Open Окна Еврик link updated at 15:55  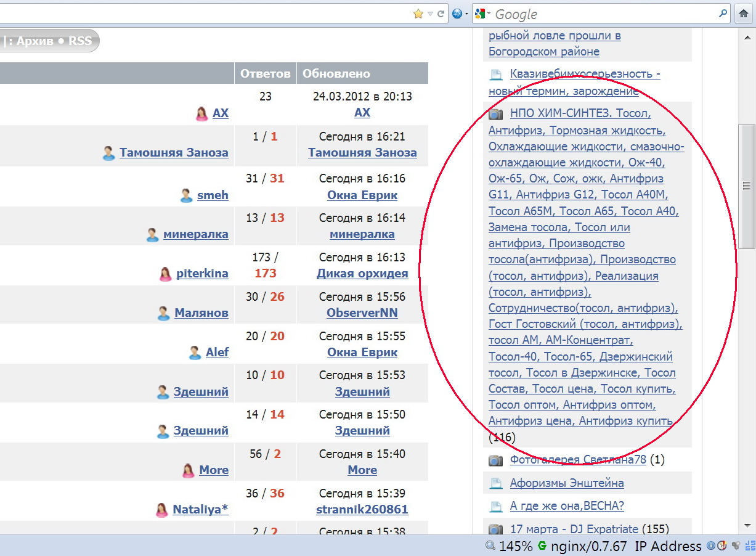pos(362,353)
